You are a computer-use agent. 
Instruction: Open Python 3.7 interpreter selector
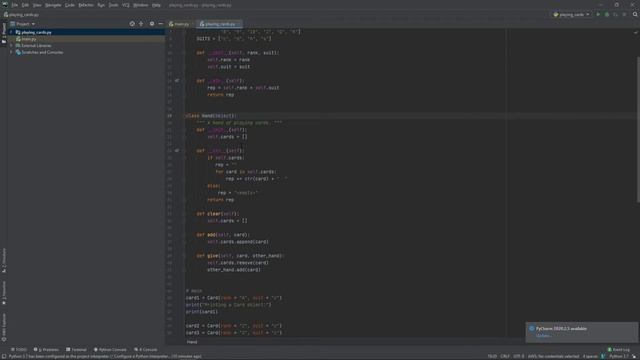pos(619,356)
